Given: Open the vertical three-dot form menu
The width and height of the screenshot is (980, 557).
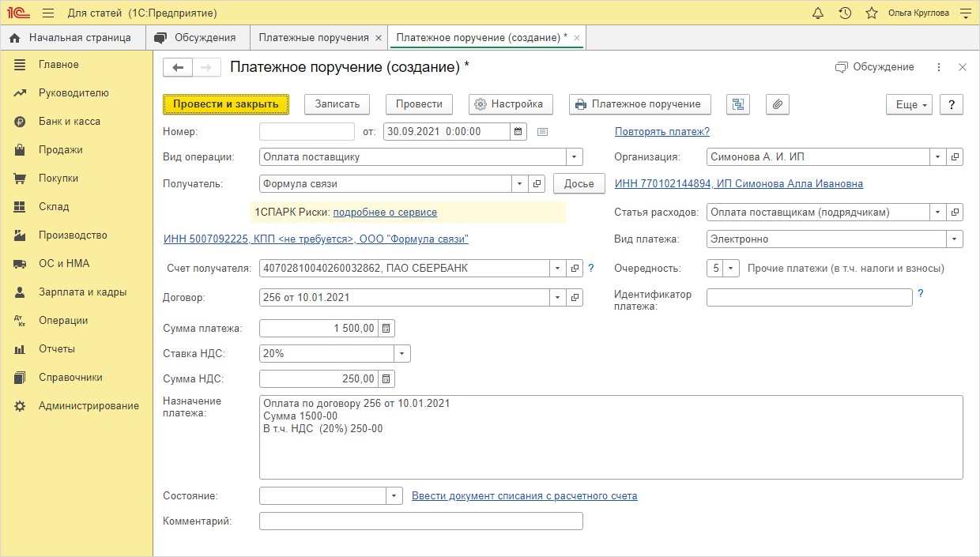Looking at the screenshot, I should pyautogui.click(x=939, y=68).
